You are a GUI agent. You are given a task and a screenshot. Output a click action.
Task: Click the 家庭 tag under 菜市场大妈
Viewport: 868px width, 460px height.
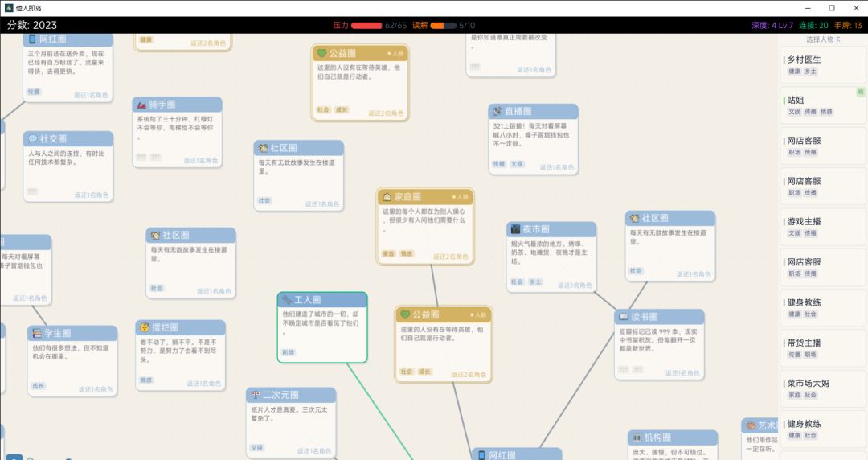(x=794, y=395)
